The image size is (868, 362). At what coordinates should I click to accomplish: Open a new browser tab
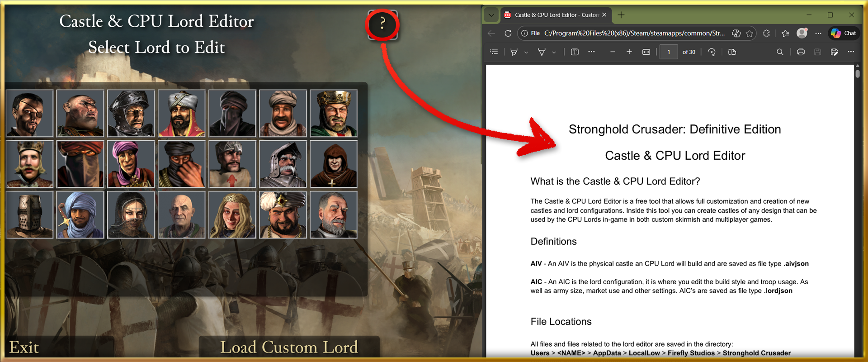pyautogui.click(x=621, y=15)
